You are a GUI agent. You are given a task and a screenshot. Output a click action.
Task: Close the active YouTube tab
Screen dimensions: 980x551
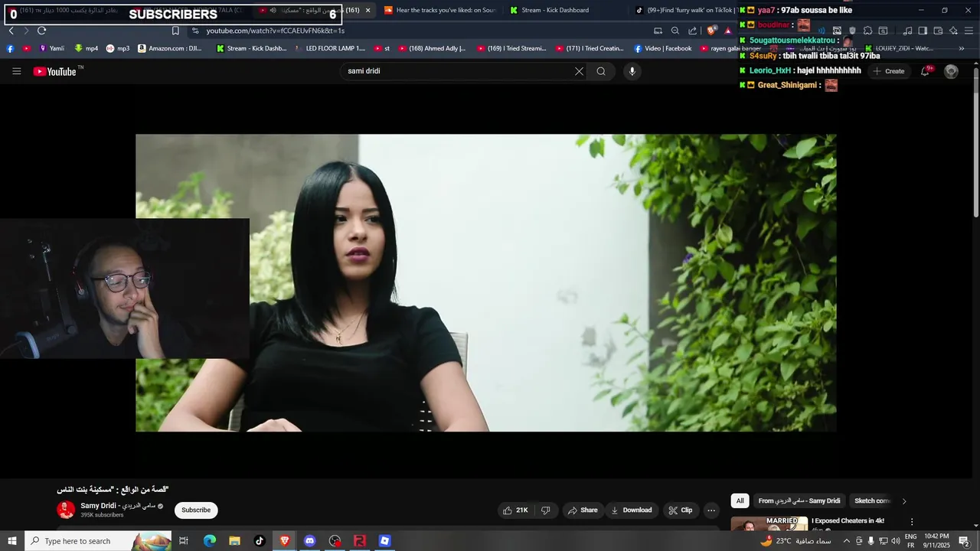coord(367,10)
